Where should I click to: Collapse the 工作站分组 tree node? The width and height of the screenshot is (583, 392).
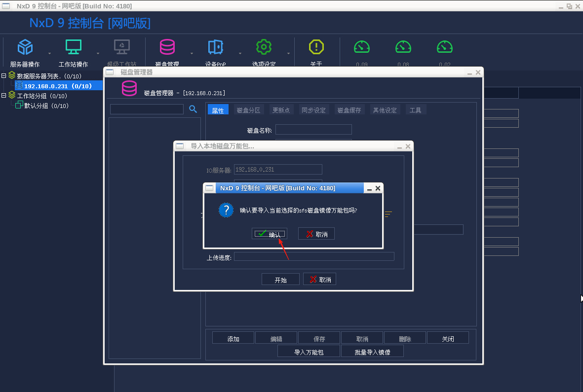[x=4, y=96]
